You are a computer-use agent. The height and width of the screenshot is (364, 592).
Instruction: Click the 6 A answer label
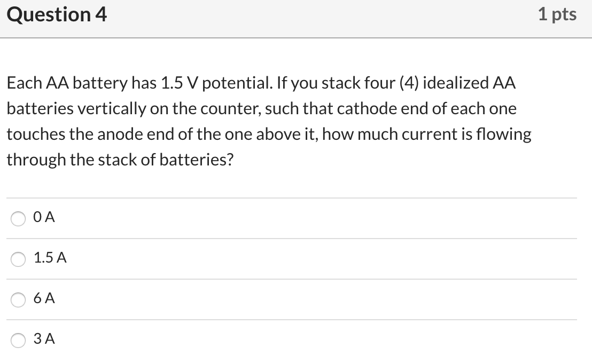pos(44,299)
